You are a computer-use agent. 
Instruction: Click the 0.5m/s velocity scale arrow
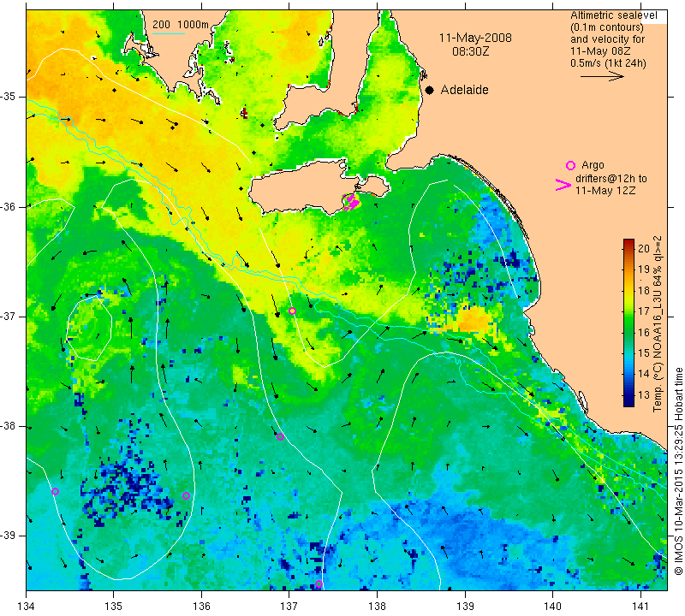coord(602,76)
